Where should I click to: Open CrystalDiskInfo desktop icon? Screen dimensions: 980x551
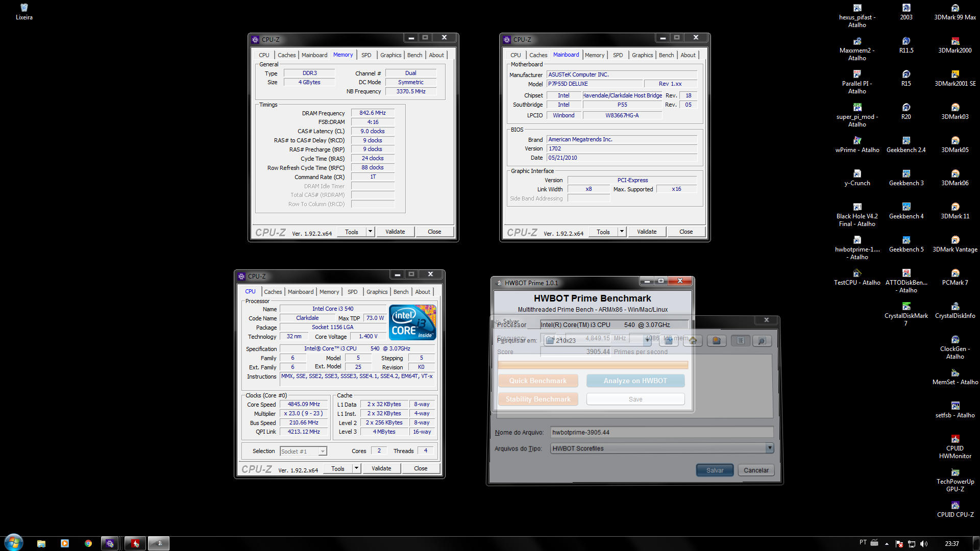click(955, 310)
